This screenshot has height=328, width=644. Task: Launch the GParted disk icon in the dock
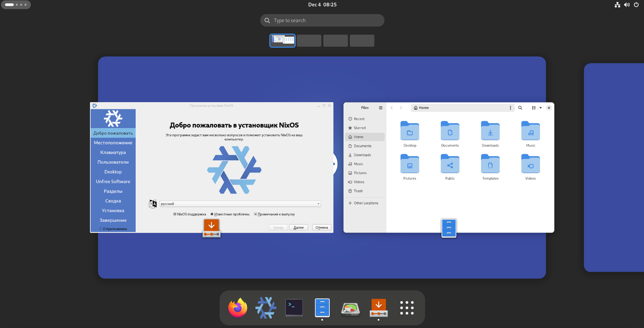(350, 309)
